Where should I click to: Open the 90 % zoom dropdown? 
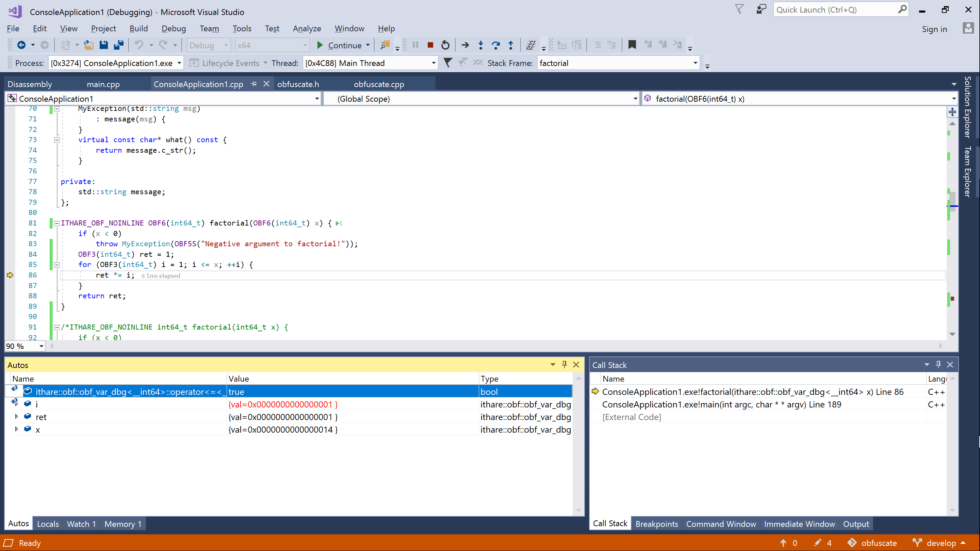click(x=41, y=346)
